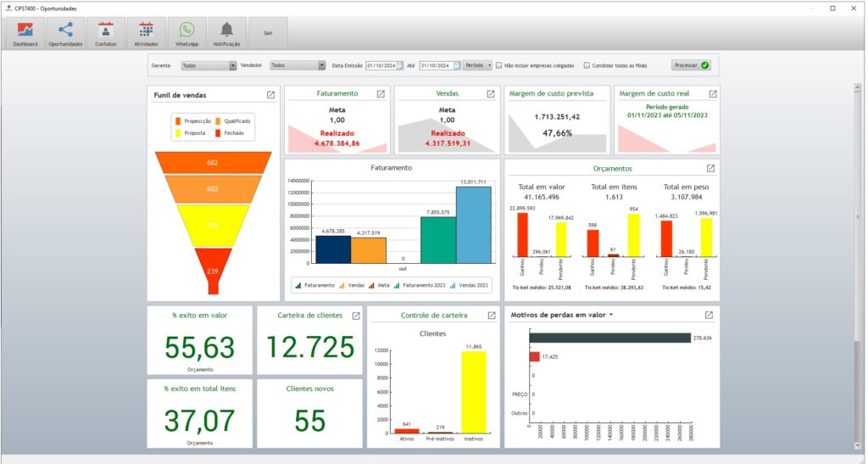This screenshot has width=868, height=464.
Task: Click the Até end date field
Action: point(436,65)
